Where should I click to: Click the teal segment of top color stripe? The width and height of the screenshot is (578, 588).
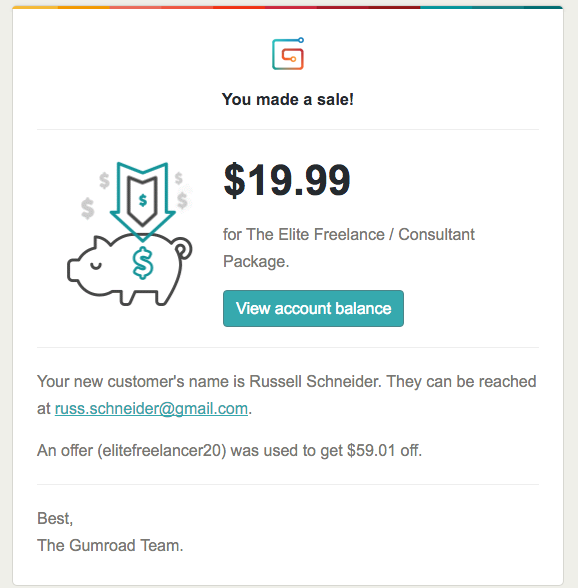tap(446, 7)
